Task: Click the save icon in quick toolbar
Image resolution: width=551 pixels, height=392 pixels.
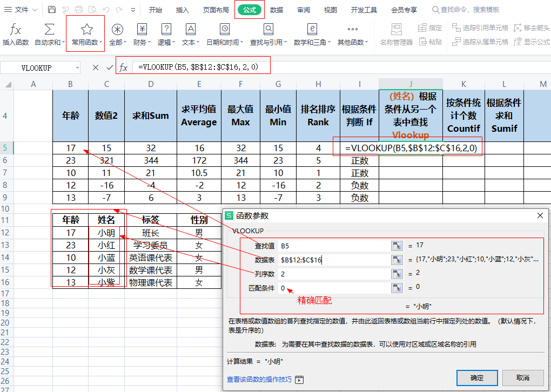Action: pos(52,10)
